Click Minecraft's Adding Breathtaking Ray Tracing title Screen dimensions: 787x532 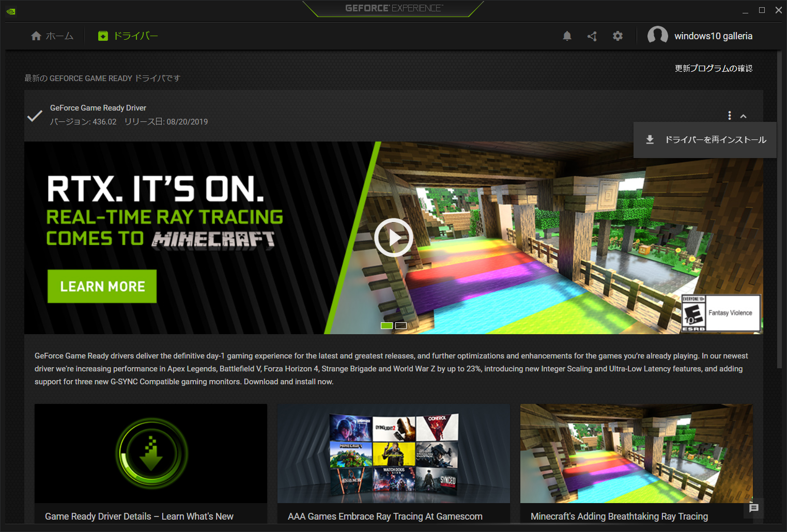619,517
